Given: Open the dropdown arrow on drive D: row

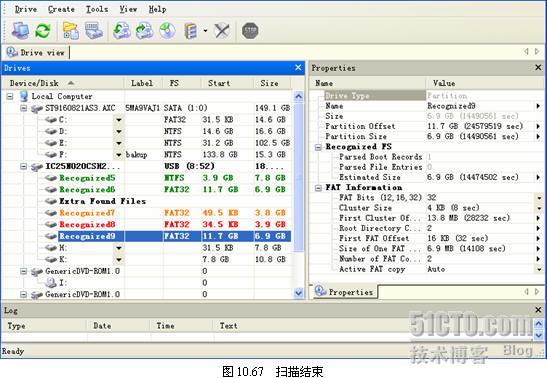Looking at the screenshot, I should pos(119,131).
